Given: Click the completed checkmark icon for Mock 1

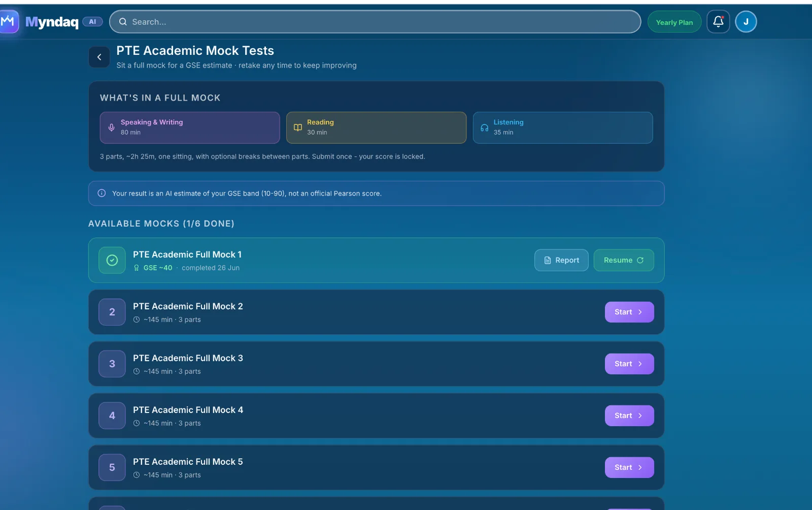Looking at the screenshot, I should click(112, 260).
